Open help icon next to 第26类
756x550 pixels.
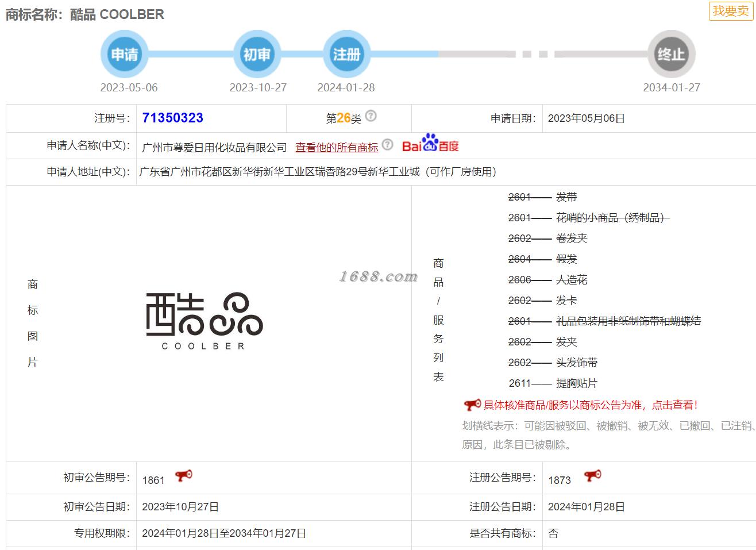(x=371, y=116)
